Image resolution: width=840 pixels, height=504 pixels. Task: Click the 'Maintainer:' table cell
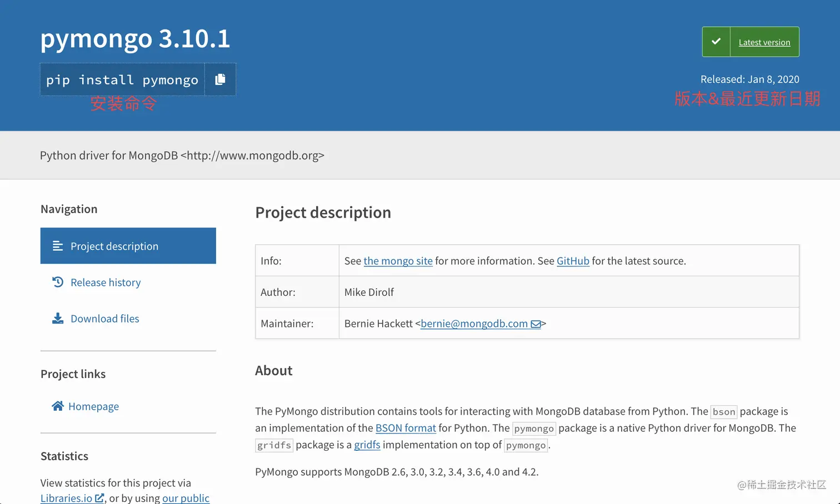(x=297, y=323)
